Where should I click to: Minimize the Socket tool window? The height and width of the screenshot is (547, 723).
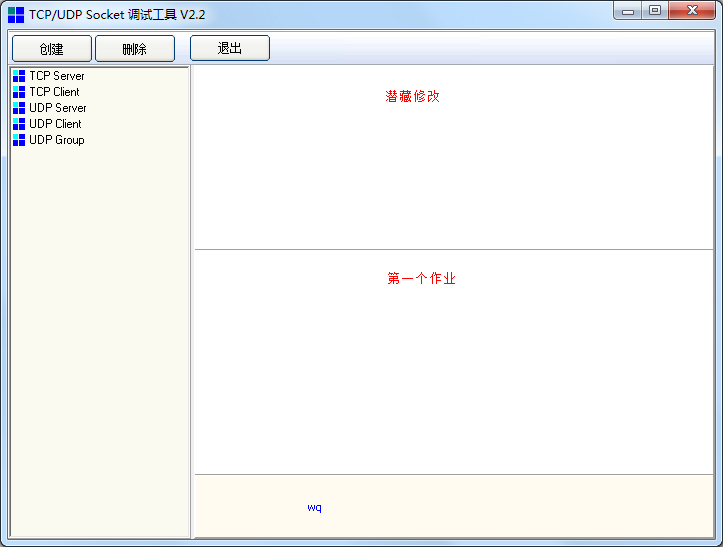coord(629,11)
